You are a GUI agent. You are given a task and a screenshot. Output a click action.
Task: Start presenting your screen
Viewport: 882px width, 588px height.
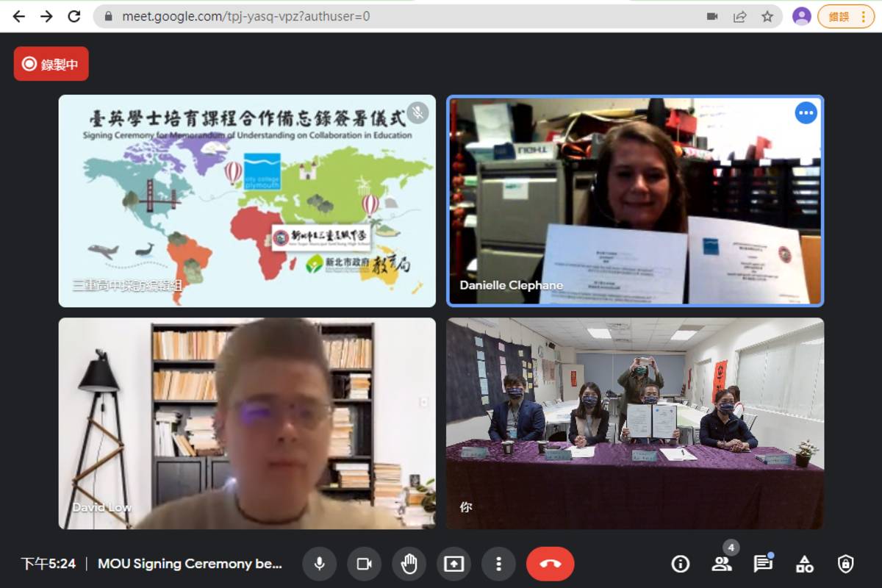click(454, 564)
